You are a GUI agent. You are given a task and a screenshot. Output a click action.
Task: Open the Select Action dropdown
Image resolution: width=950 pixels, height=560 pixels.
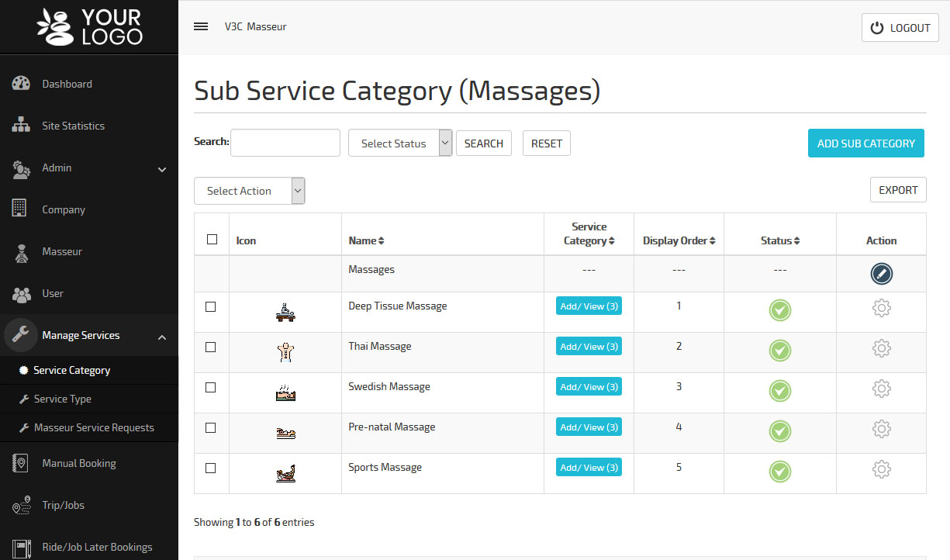pos(249,190)
